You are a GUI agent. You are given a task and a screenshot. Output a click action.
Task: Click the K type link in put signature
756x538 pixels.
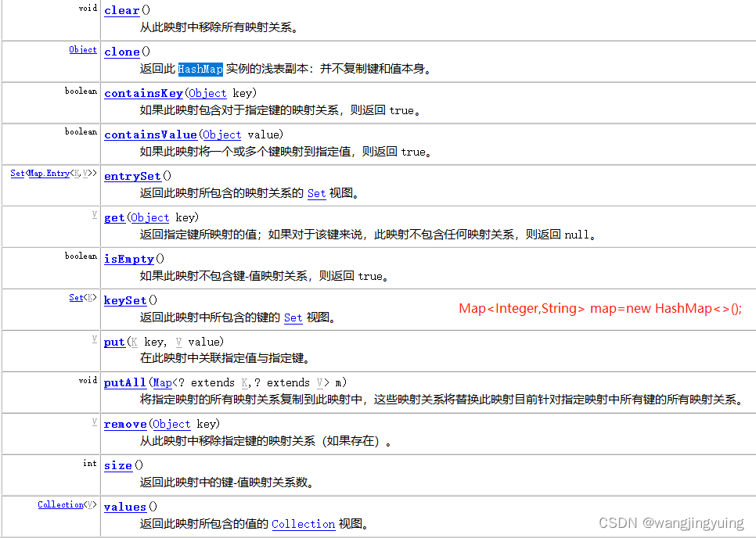pos(135,342)
